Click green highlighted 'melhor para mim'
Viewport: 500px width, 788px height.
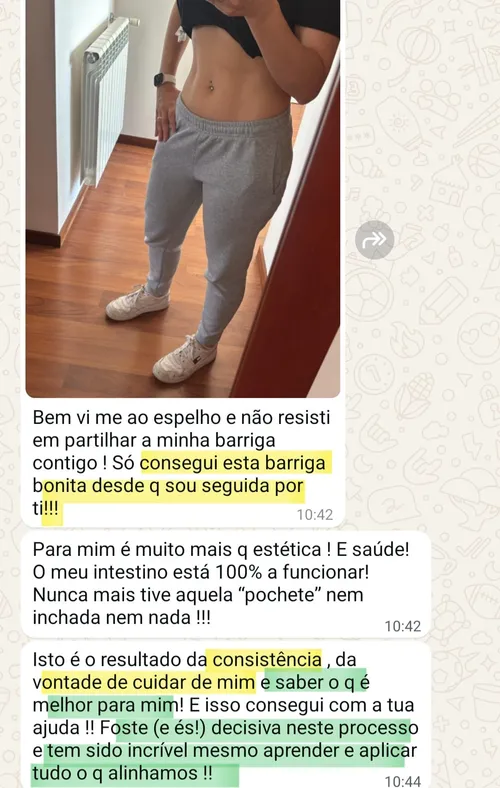click(x=105, y=705)
